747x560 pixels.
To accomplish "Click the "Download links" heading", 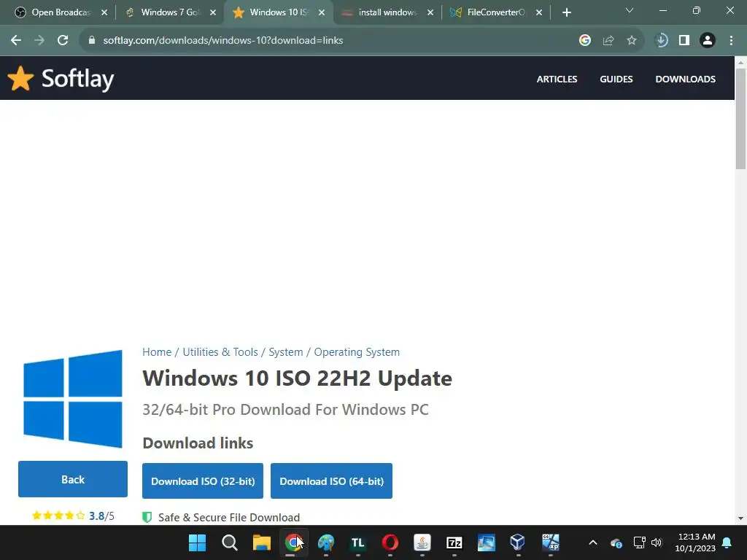I will pos(198,443).
